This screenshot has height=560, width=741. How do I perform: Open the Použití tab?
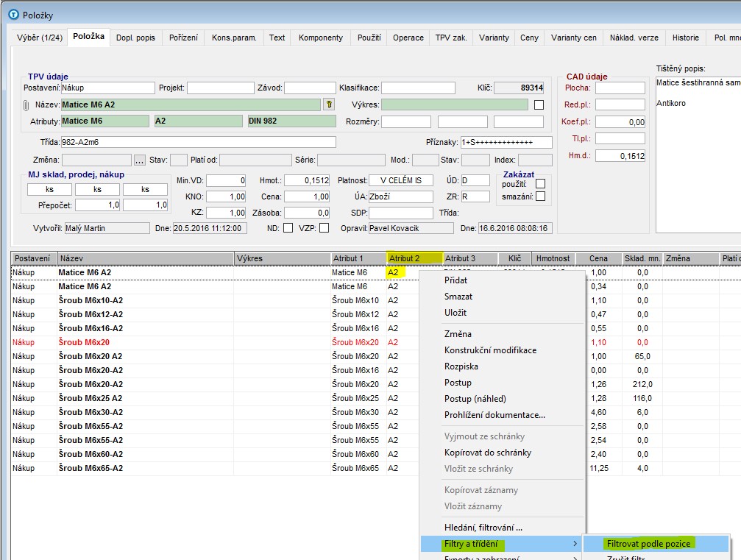(x=369, y=38)
